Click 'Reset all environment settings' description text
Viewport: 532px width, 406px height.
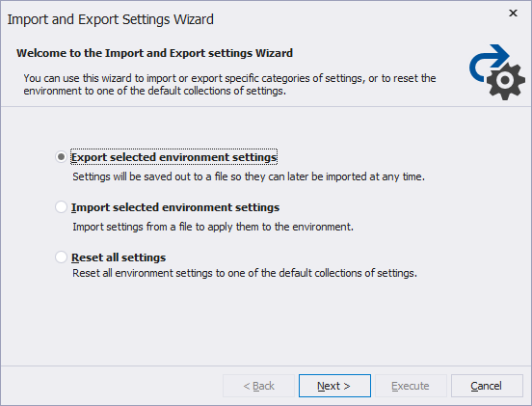point(245,273)
